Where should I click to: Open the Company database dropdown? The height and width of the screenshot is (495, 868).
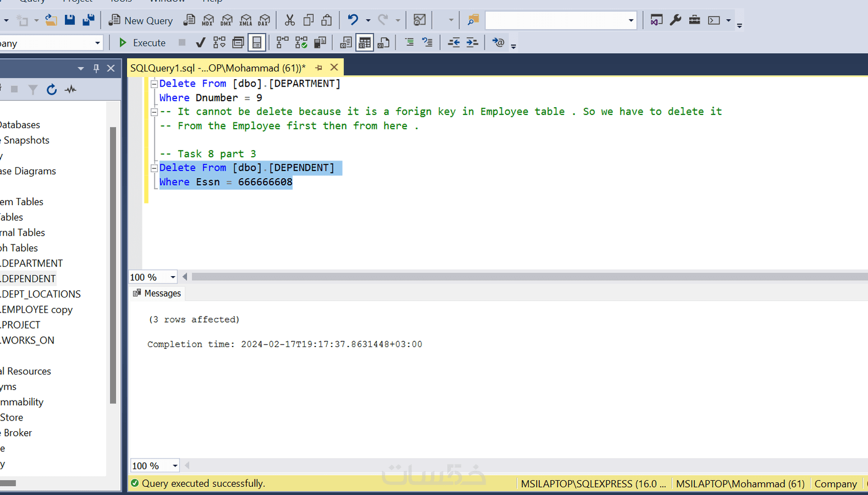click(x=97, y=43)
